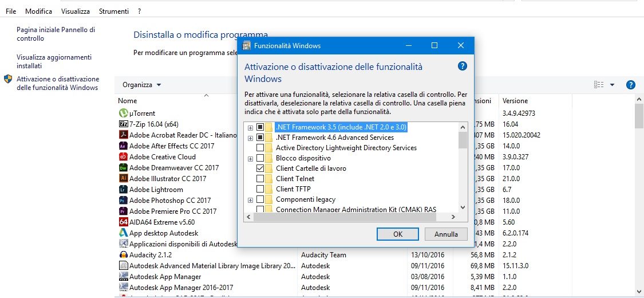Open help in Funzionalità Windows dialog

click(x=462, y=66)
